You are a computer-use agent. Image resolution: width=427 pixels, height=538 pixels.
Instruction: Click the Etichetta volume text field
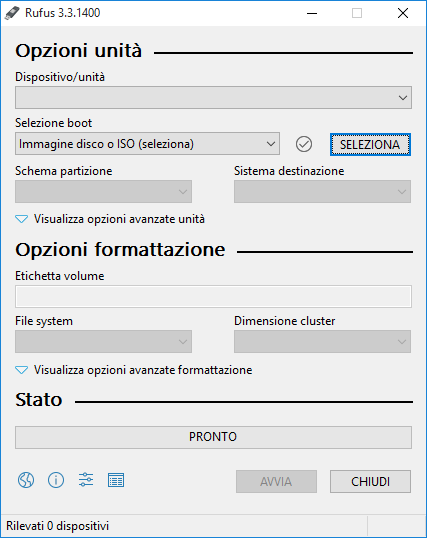point(213,296)
